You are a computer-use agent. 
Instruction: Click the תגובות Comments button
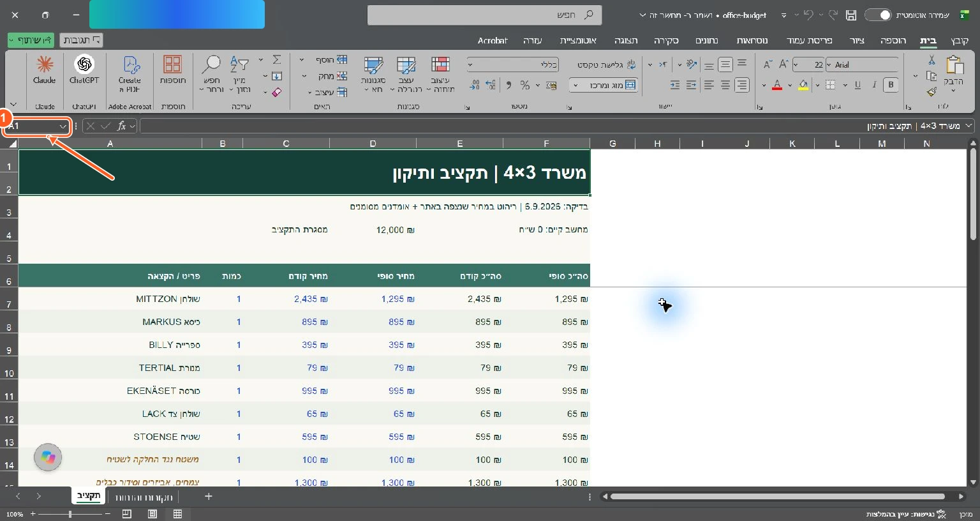81,40
